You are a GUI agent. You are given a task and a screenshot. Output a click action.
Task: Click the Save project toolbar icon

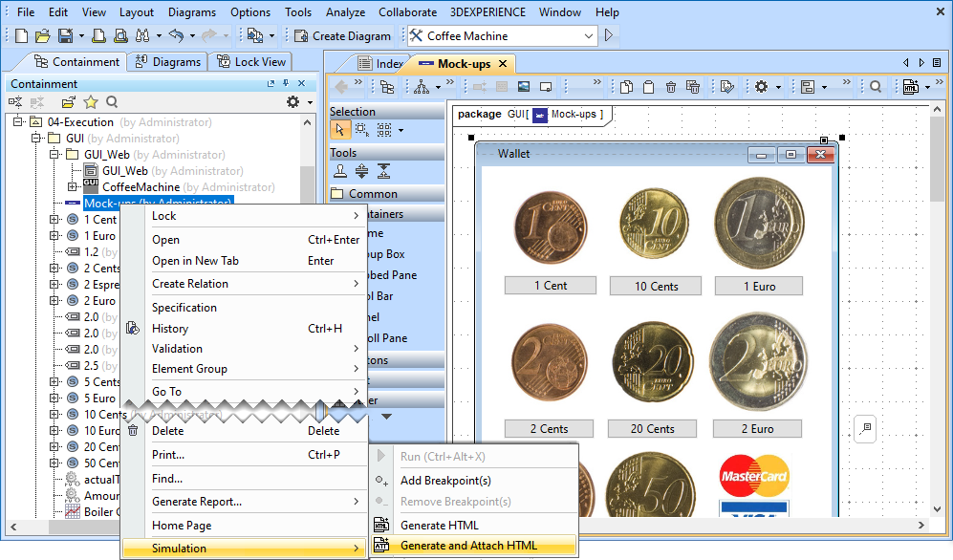coord(65,35)
